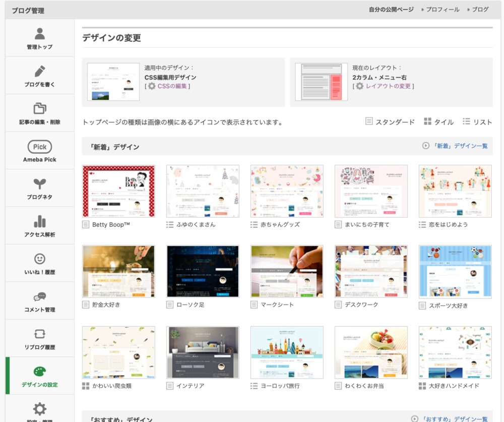Viewport: 504px width, 422px height.
Task: Pick the ヨーロッパ旅行 design thumbnail
Action: click(287, 352)
